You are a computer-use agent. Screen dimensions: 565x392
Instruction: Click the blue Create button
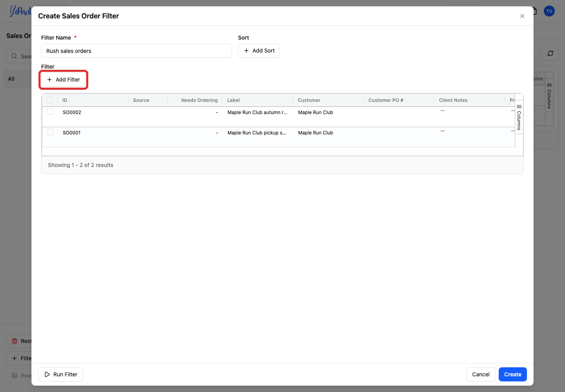coord(512,374)
